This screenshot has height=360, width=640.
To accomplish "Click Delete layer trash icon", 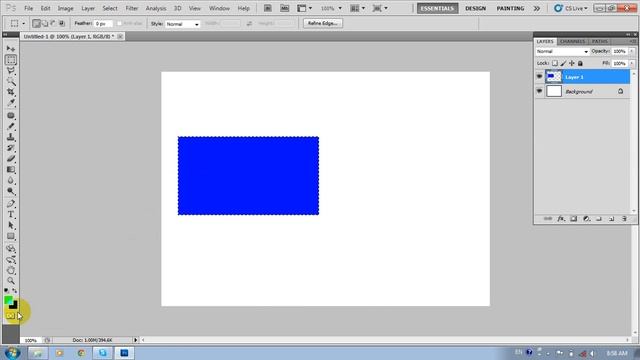I will (624, 219).
